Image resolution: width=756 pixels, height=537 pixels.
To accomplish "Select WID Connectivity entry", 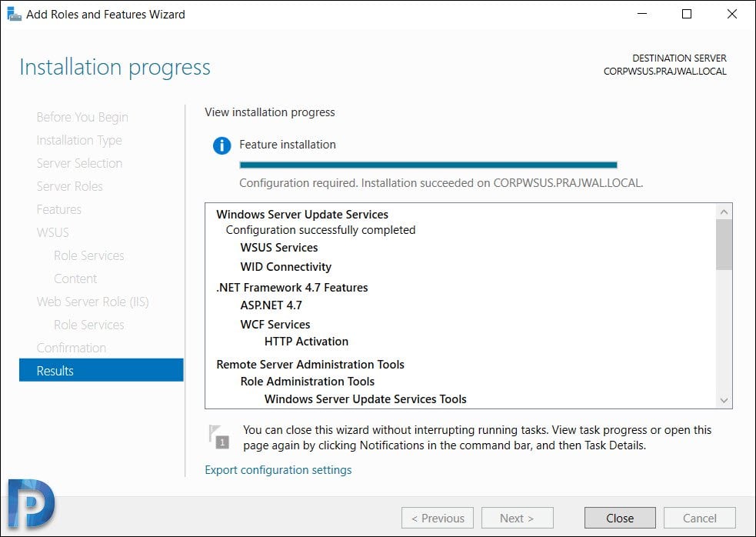I will coord(286,267).
